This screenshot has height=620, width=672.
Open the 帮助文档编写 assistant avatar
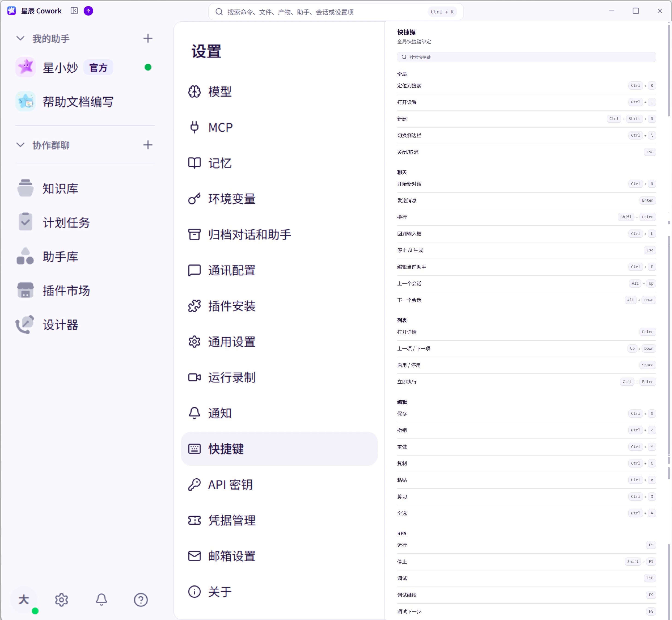[x=26, y=101]
